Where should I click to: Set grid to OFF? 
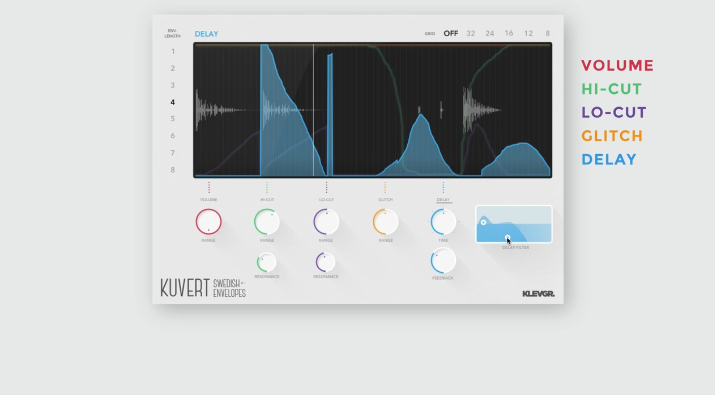(451, 33)
